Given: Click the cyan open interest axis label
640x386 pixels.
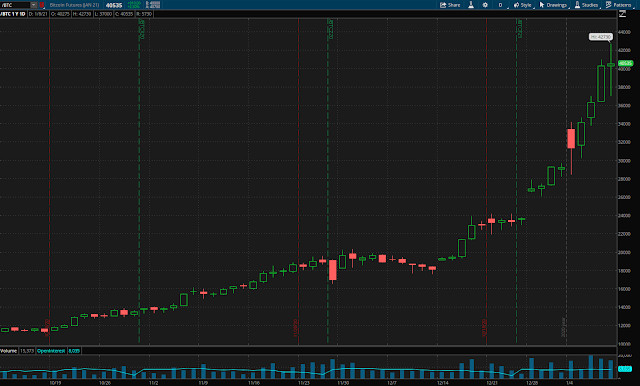Looking at the screenshot, I should pyautogui.click(x=624, y=369).
